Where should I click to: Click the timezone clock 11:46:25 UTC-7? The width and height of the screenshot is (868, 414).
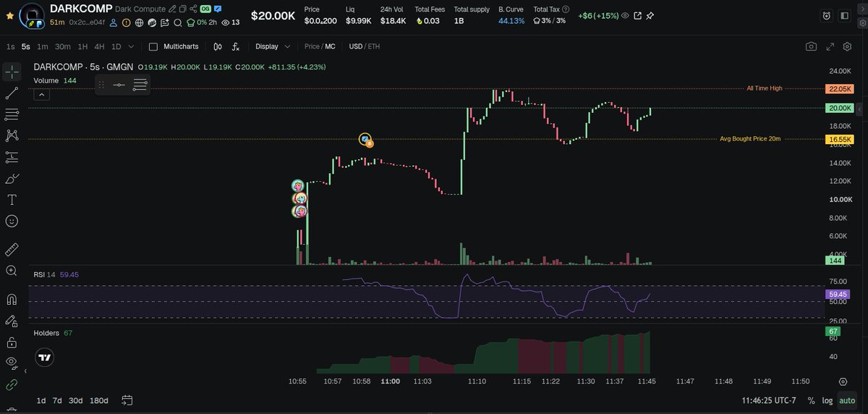769,400
